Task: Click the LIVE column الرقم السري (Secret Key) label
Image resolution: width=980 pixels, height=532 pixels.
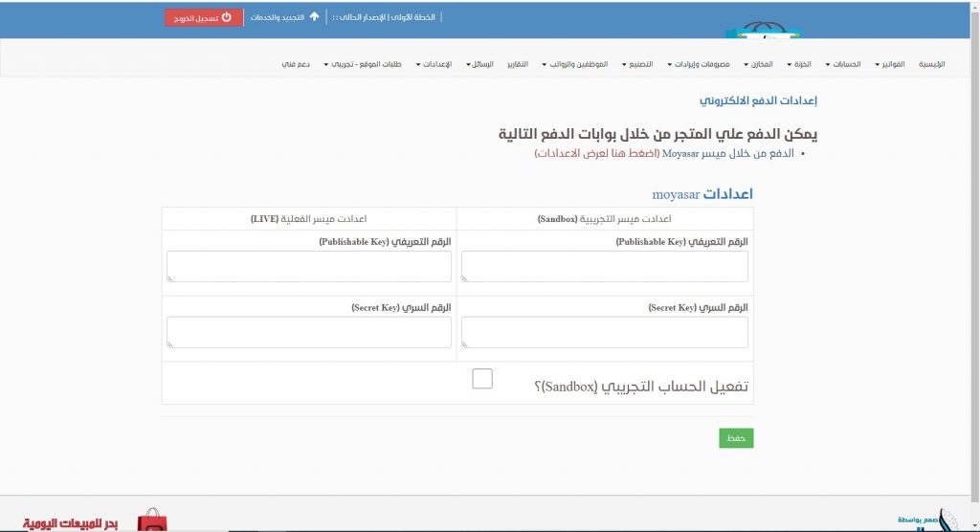Action: pyautogui.click(x=401, y=307)
